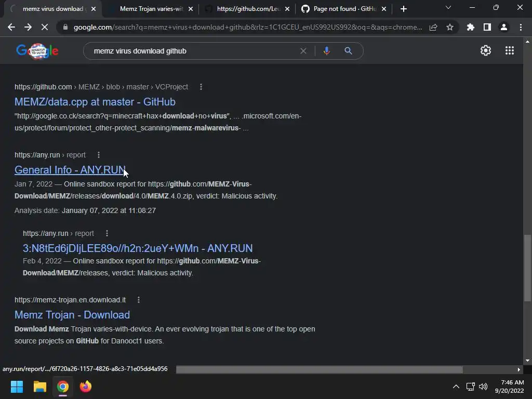
Task: Submit search with the magnifier icon
Action: (348, 51)
